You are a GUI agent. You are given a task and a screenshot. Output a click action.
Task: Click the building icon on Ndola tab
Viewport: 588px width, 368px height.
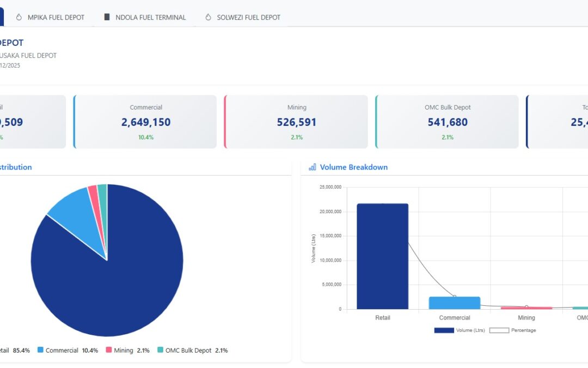coord(107,17)
